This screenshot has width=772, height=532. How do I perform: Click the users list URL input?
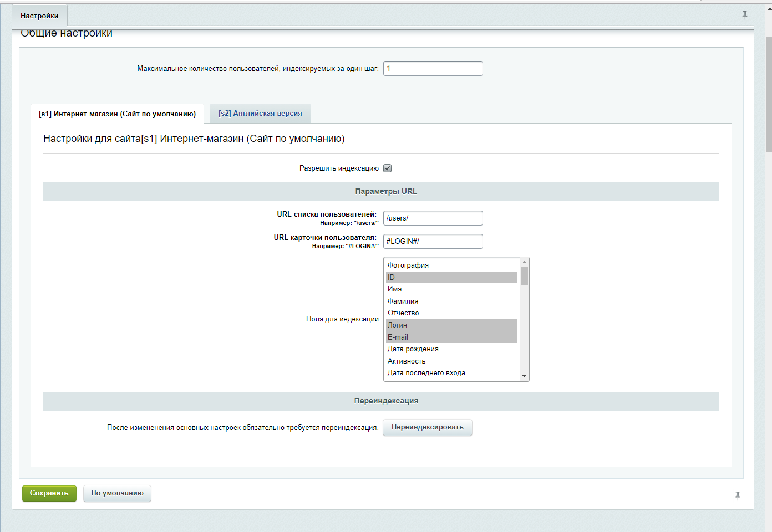pyautogui.click(x=433, y=218)
